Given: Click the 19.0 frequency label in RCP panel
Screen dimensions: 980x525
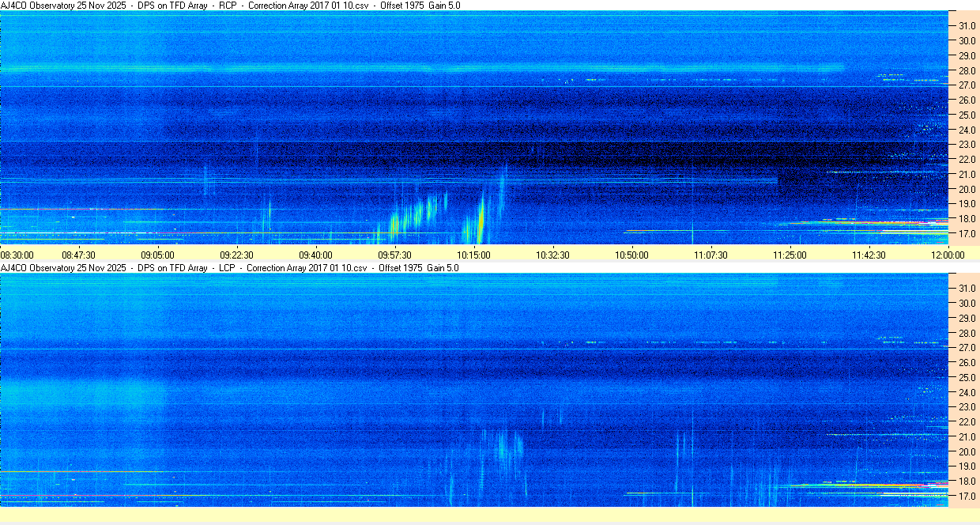Looking at the screenshot, I should [967, 204].
